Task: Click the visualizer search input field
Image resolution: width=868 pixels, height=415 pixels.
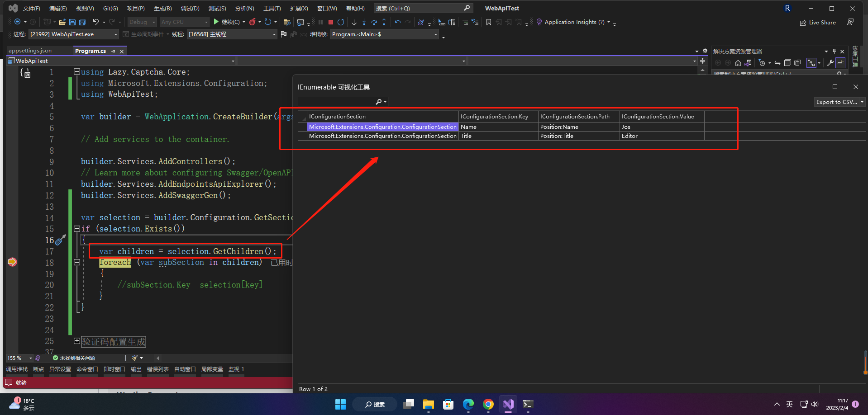Action: [x=336, y=102]
